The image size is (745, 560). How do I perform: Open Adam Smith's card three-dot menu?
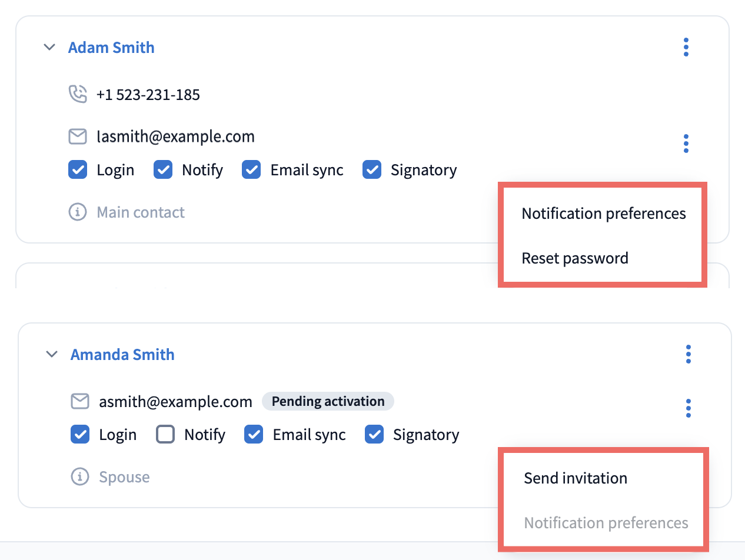pyautogui.click(x=686, y=47)
